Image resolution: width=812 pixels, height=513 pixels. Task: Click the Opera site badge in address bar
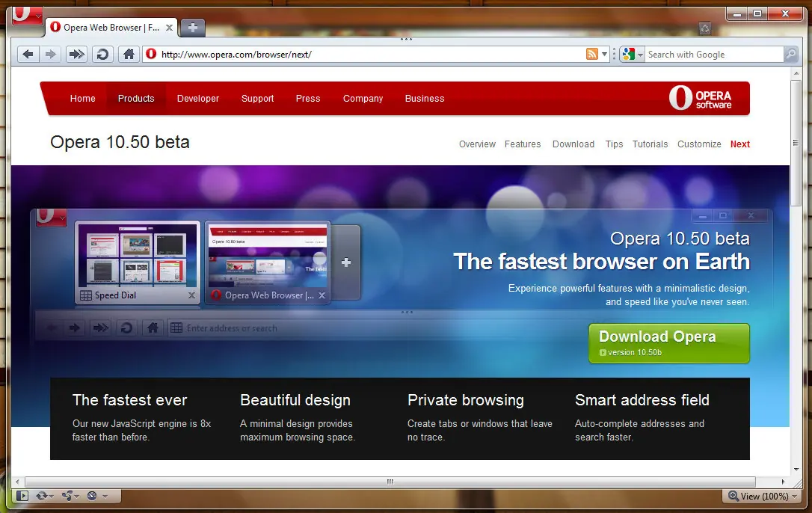tap(151, 54)
